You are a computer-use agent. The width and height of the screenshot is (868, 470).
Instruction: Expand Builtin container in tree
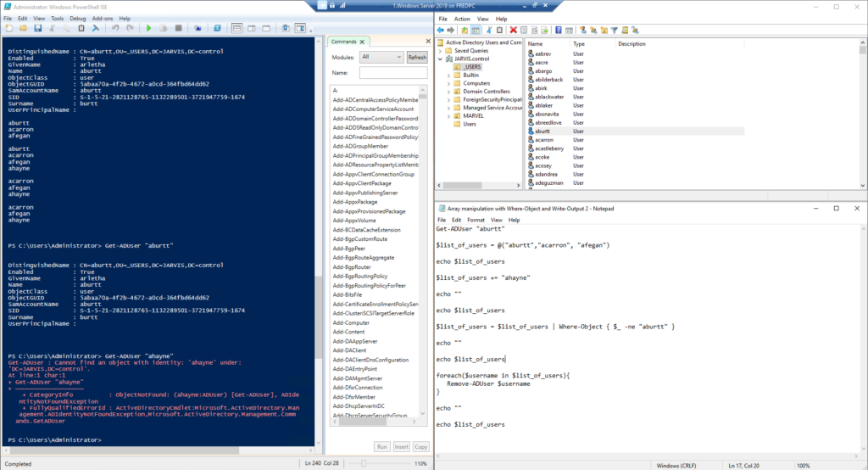[x=448, y=75]
